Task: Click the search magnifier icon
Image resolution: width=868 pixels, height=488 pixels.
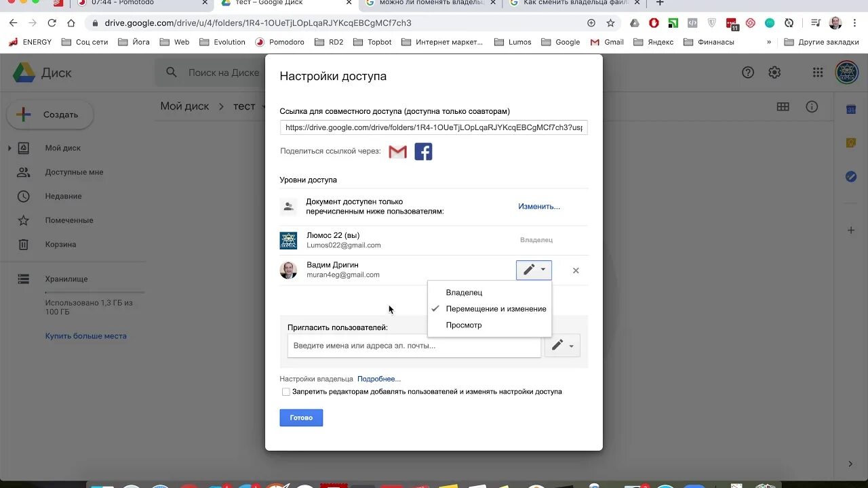Action: (172, 73)
